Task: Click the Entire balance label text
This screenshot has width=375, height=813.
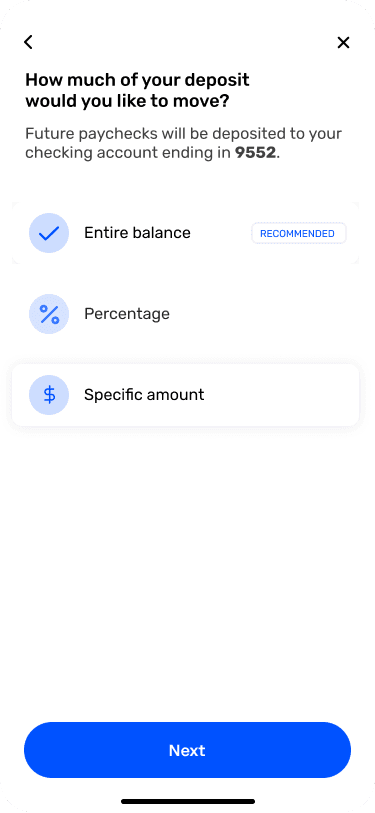Action: tap(137, 233)
